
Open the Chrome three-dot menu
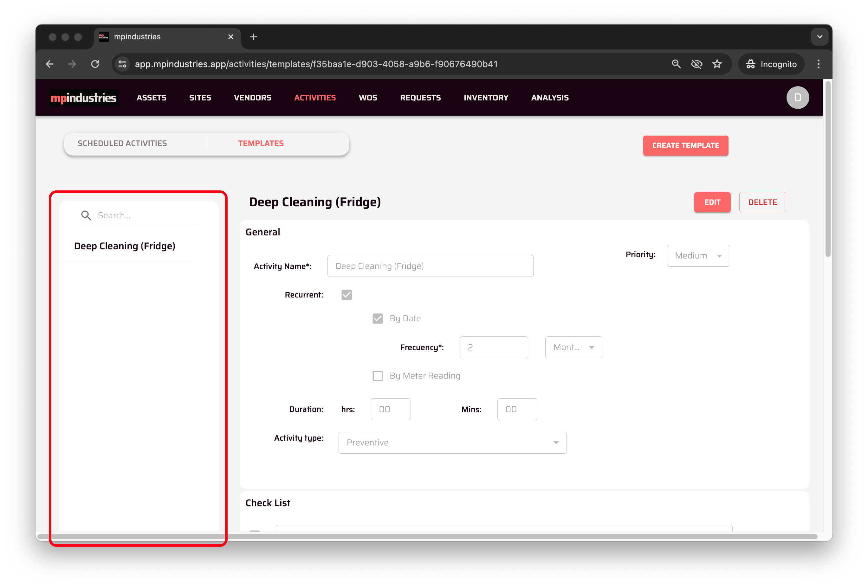point(818,64)
